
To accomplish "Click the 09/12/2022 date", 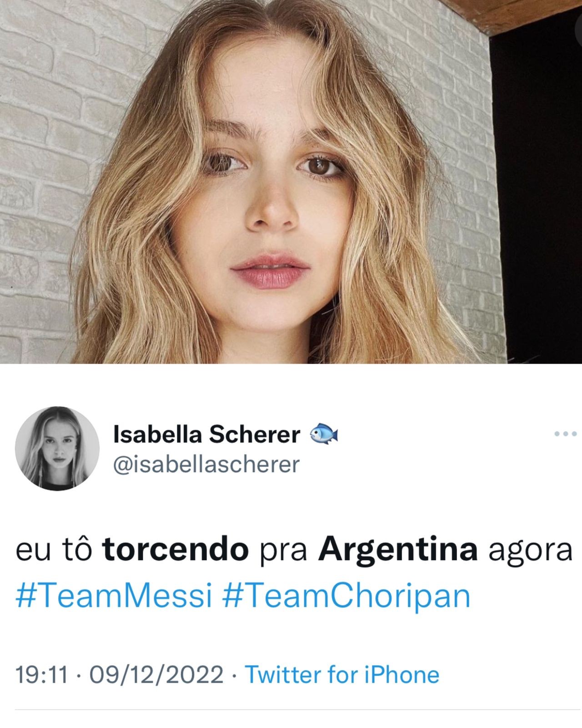I will point(156,674).
